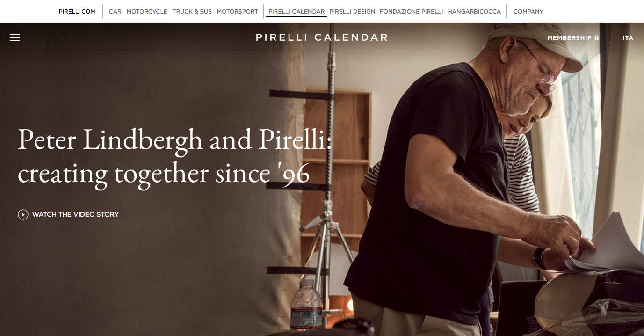Select the PIRELLI.COM logo

click(x=77, y=11)
